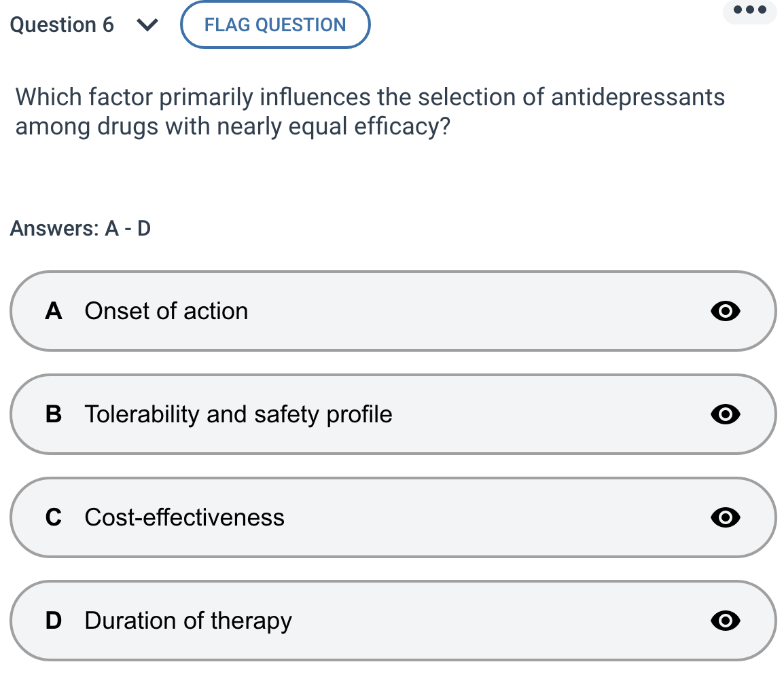784x679 pixels.
Task: Select the "Onset of action" answer text
Action: point(166,311)
